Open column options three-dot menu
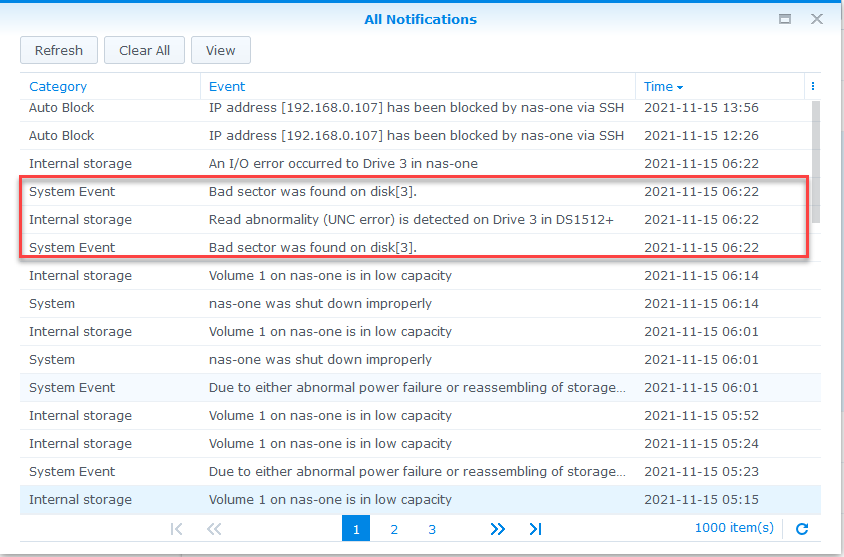The image size is (844, 557). coord(813,87)
